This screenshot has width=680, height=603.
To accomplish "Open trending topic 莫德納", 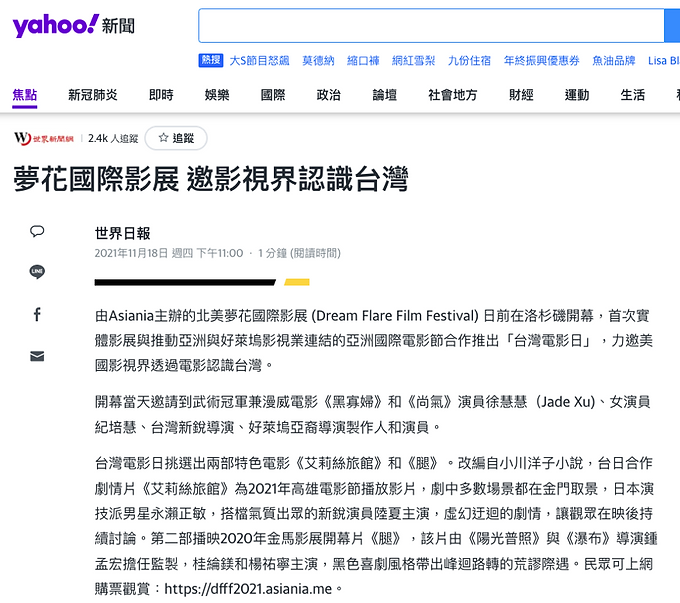I will (318, 60).
